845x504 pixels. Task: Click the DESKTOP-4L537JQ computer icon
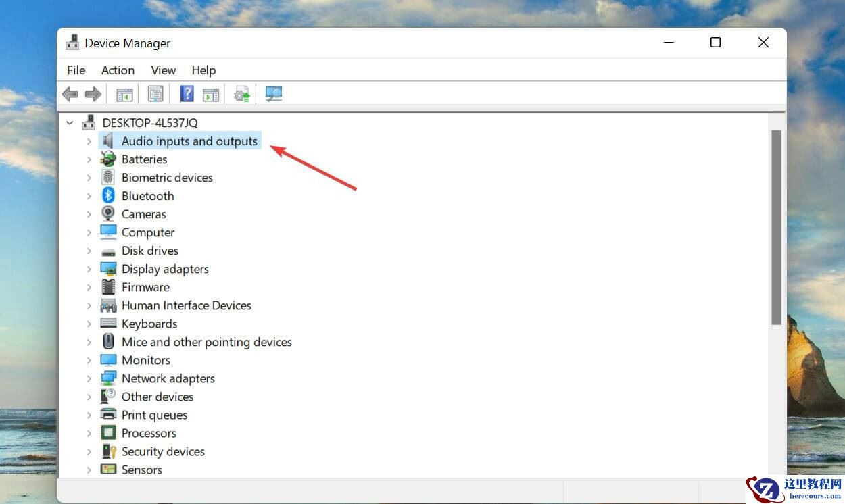(x=89, y=122)
